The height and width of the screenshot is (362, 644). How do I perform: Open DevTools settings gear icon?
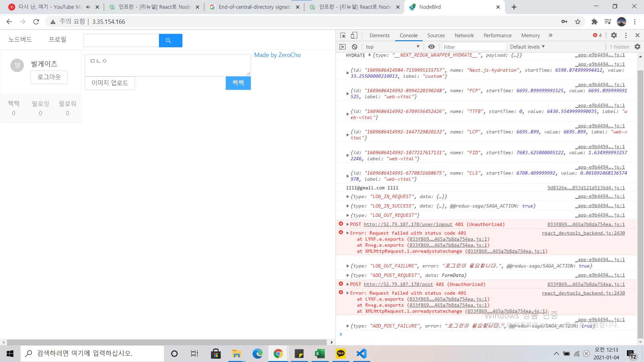614,35
